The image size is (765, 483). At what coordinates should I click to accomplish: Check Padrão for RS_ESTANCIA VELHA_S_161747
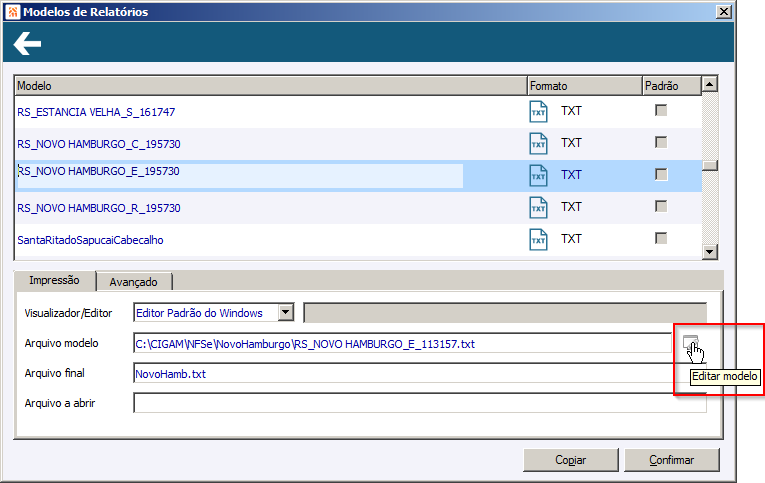click(661, 110)
